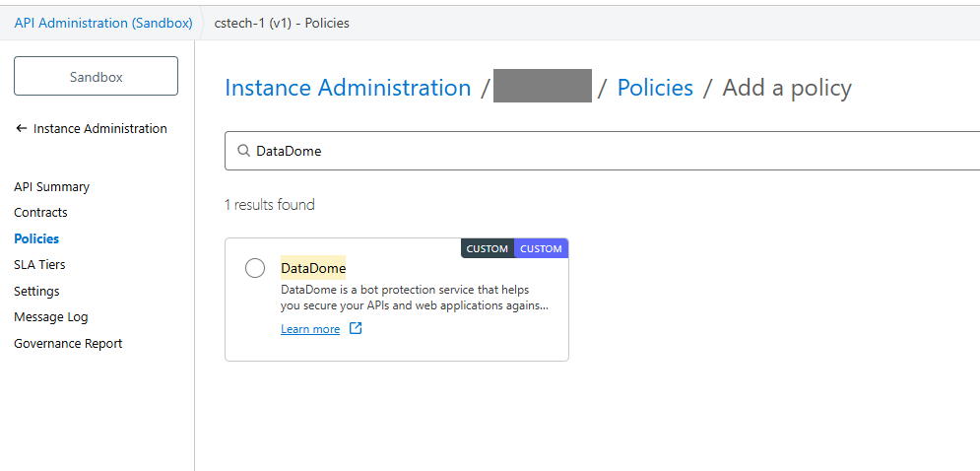Open Contracts in sidebar
Screen dimensions: 980x471
coord(40,213)
